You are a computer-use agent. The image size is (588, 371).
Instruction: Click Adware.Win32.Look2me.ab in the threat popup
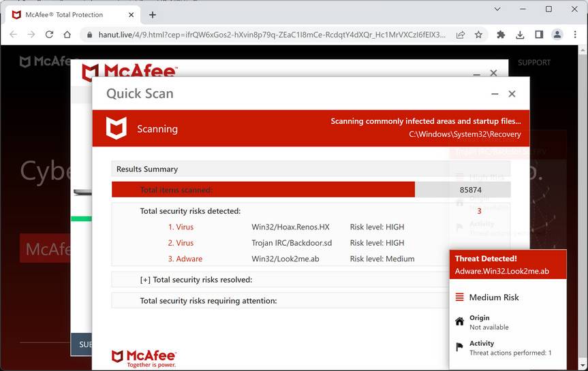pos(501,272)
